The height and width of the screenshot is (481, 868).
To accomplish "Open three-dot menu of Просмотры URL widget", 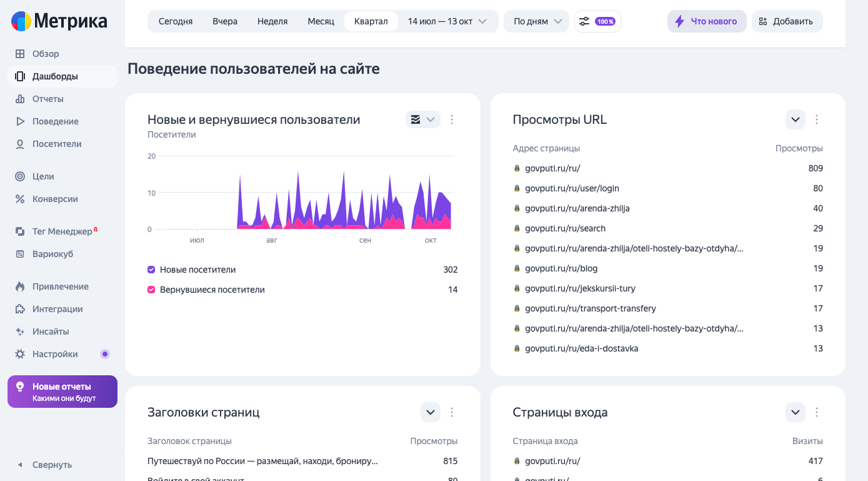I will pyautogui.click(x=816, y=119).
